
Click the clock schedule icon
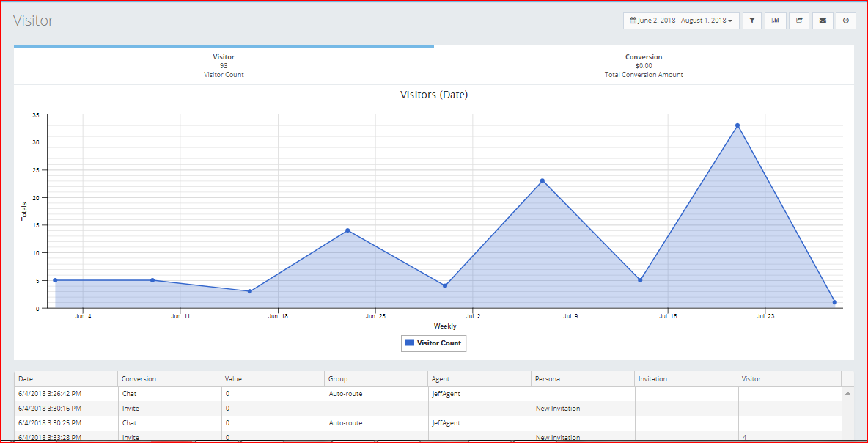(845, 21)
